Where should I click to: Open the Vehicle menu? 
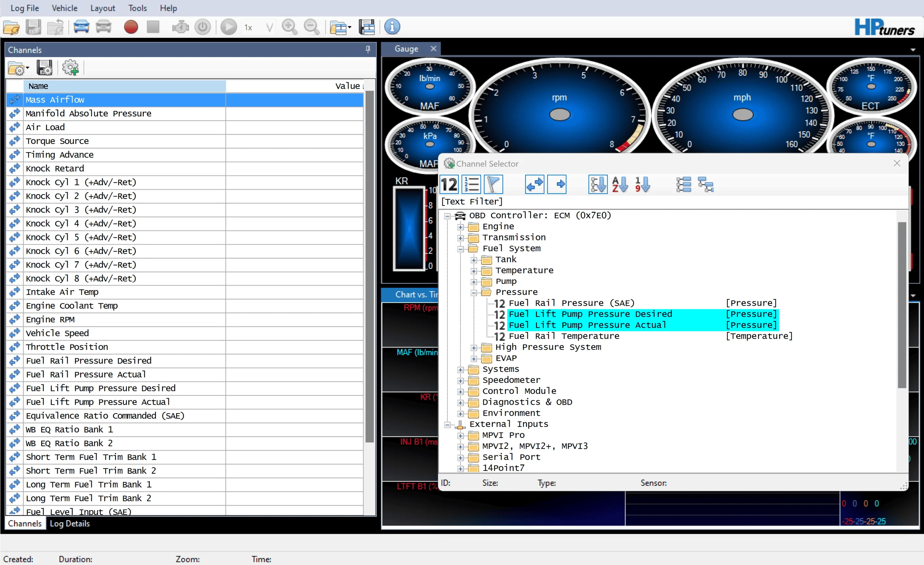[x=64, y=8]
